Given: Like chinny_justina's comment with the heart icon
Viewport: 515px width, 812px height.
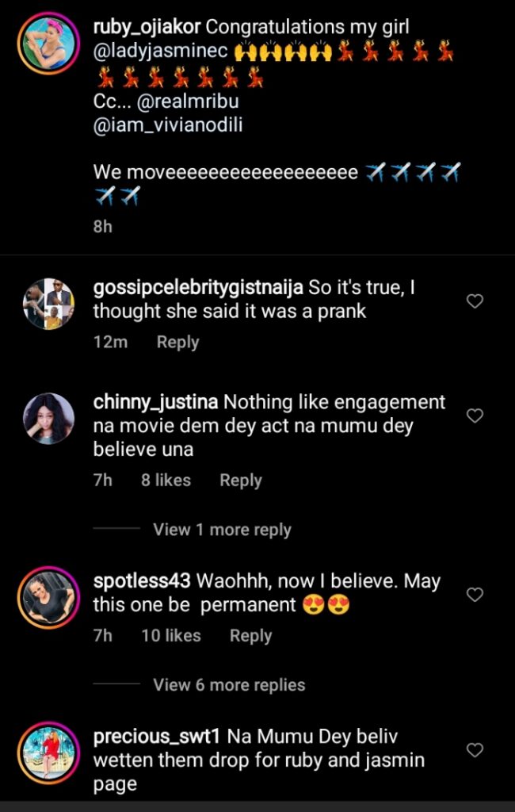Looking at the screenshot, I should pyautogui.click(x=475, y=416).
